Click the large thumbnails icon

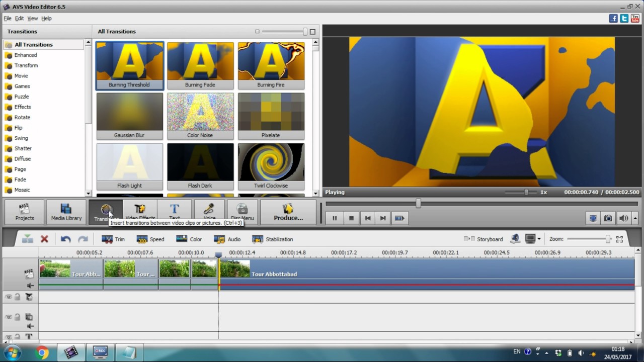coord(312,32)
